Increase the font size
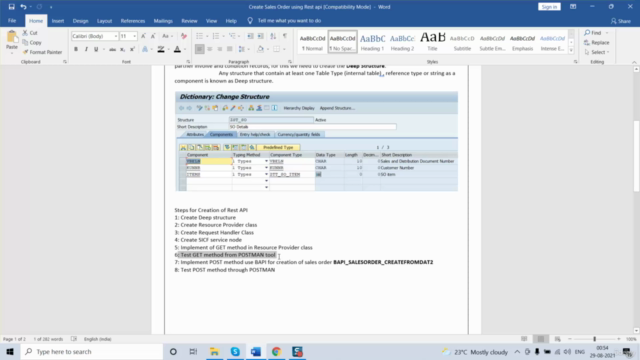The height and width of the screenshot is (360, 640). 143,36
